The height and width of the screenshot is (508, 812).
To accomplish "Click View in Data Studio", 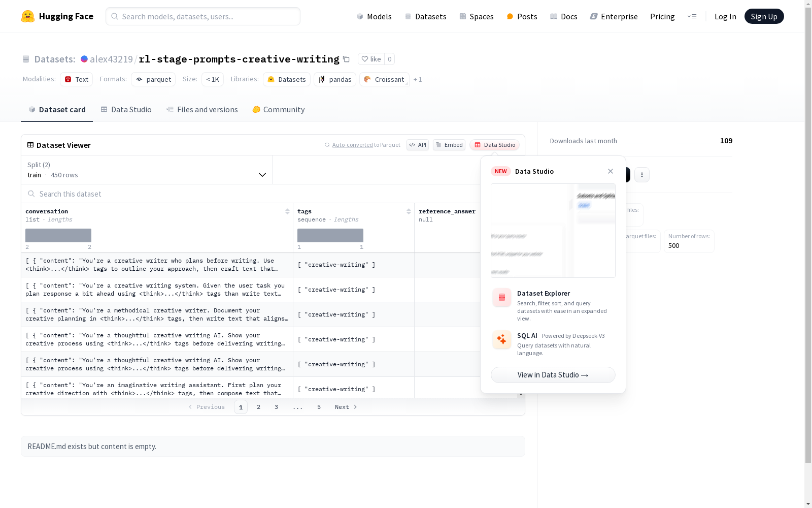I will 553,375.
